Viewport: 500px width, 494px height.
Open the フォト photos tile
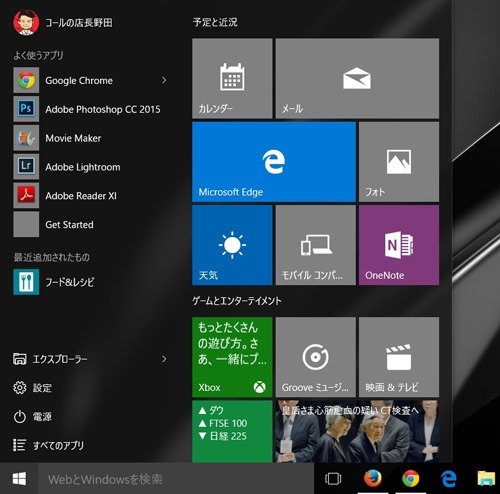(399, 162)
